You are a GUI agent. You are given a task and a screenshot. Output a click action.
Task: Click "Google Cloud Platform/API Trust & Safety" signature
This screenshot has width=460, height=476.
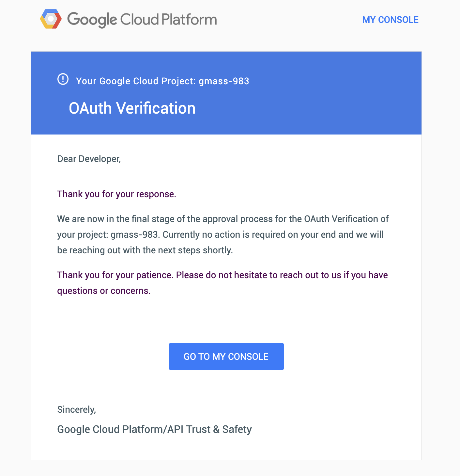(154, 429)
